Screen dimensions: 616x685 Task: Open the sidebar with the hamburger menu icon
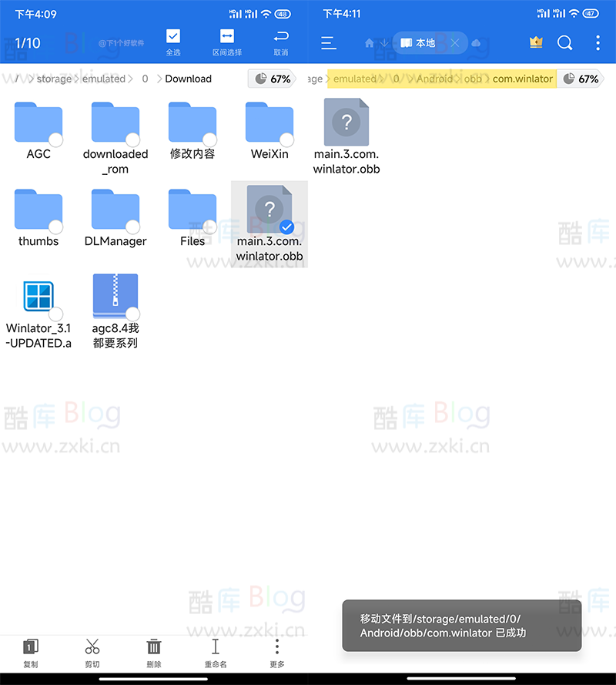[329, 44]
